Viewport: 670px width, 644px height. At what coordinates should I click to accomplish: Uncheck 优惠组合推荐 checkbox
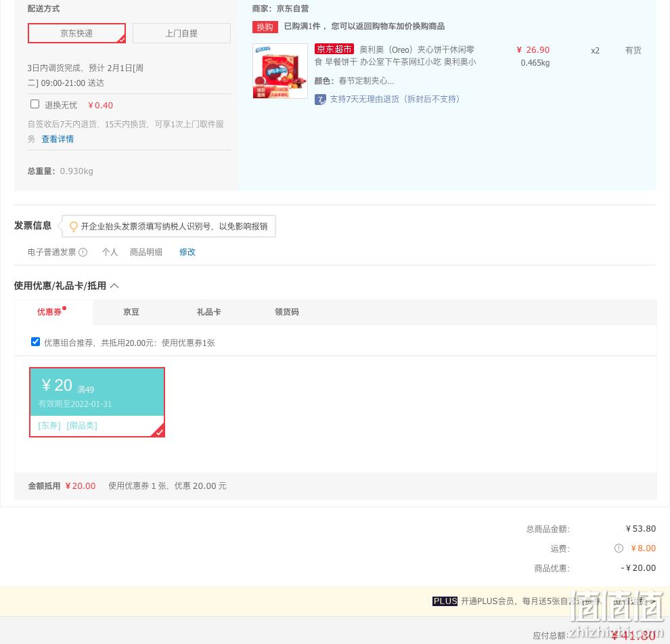pyautogui.click(x=35, y=342)
